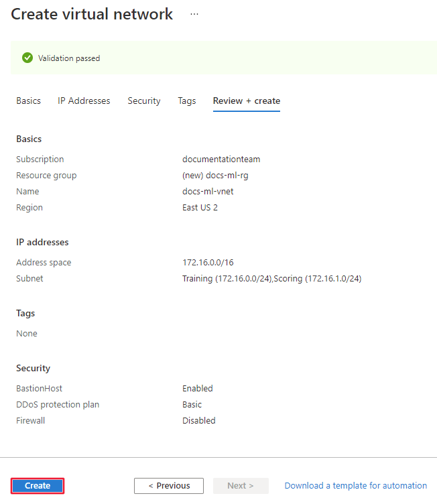Click the 'Firewall' field label

coord(30,421)
